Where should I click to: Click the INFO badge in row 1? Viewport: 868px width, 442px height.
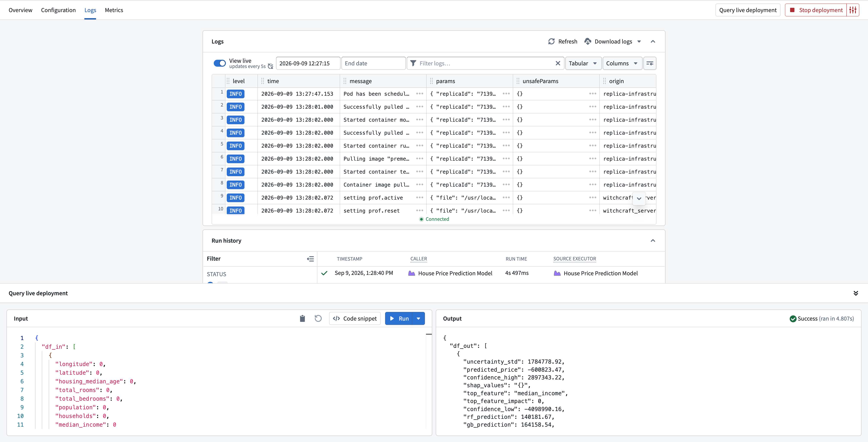(236, 94)
